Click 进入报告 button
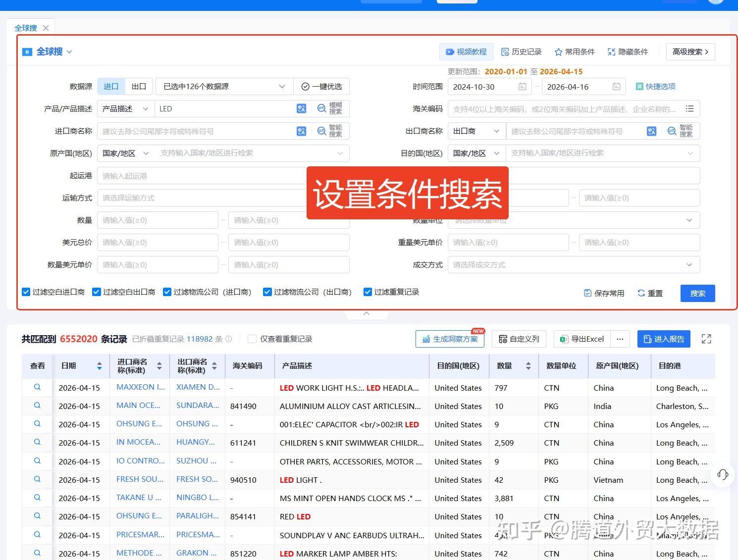Viewport: 738px width, 560px height. (664, 339)
